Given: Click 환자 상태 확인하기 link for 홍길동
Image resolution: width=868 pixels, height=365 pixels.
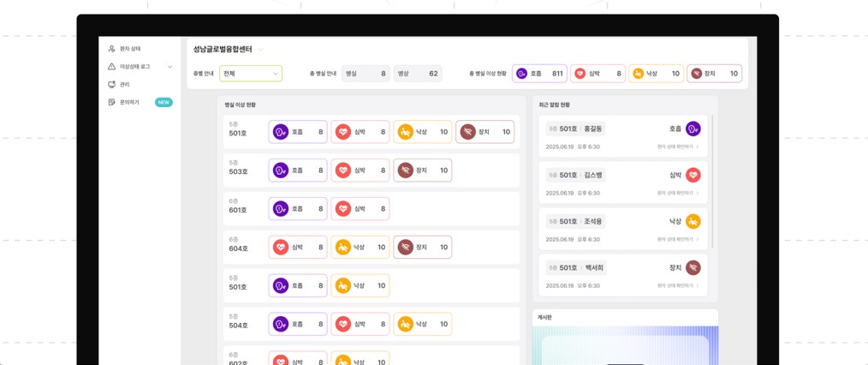Looking at the screenshot, I should click(x=678, y=147).
